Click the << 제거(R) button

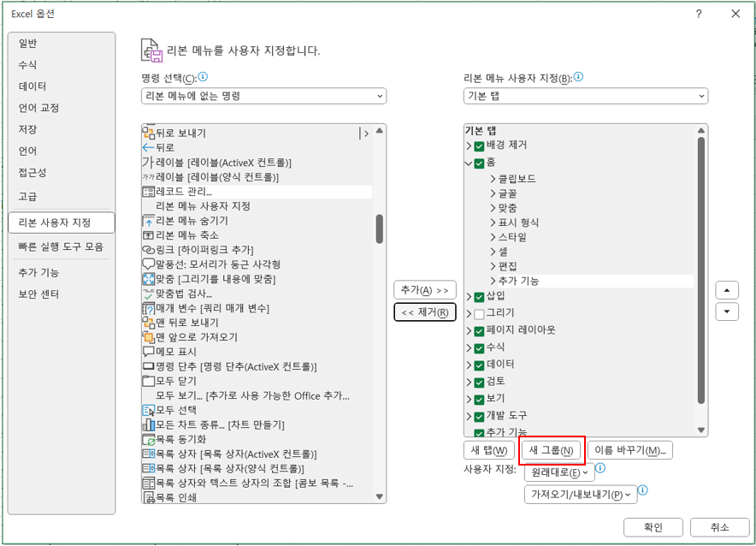click(425, 312)
